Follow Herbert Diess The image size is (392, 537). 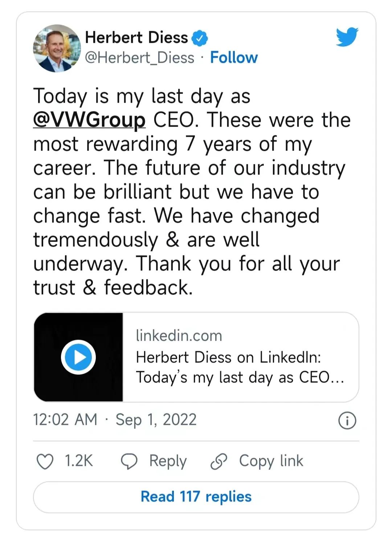(234, 58)
